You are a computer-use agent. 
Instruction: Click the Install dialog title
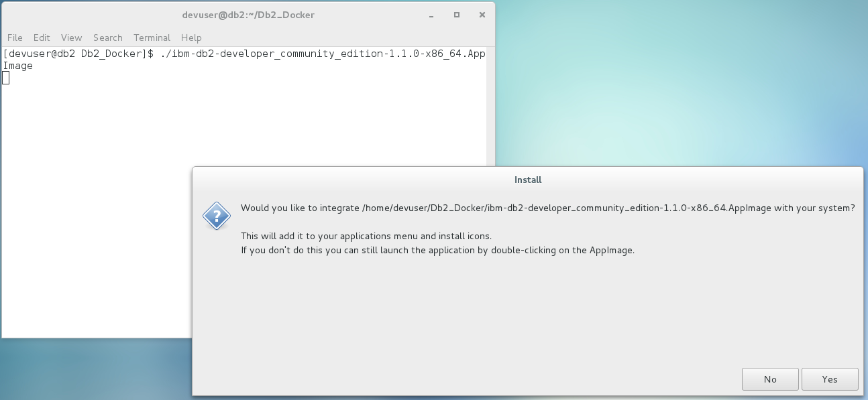click(528, 180)
